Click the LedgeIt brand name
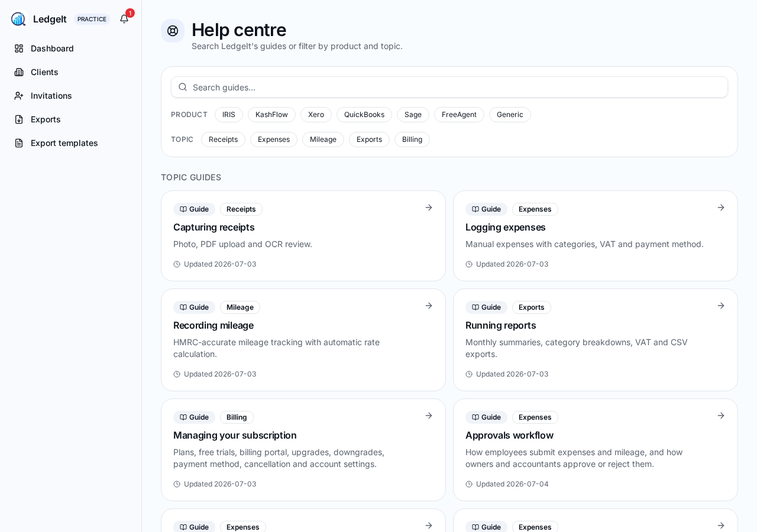757x532 pixels. [50, 19]
